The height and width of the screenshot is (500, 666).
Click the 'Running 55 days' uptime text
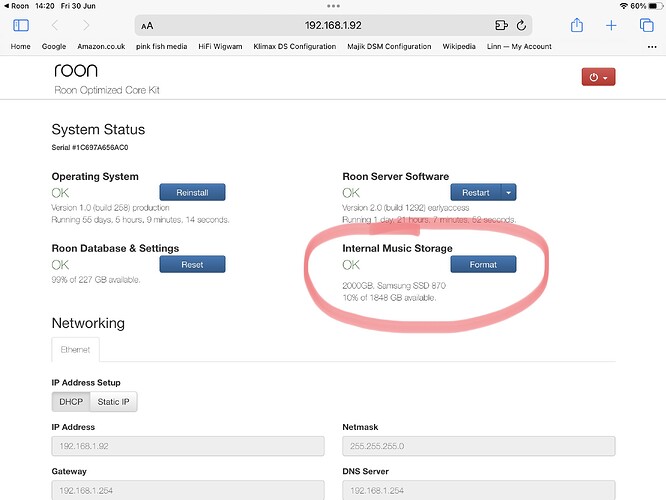(x=140, y=220)
